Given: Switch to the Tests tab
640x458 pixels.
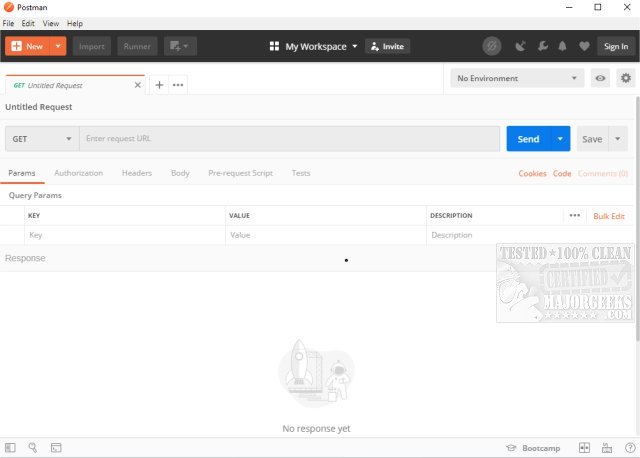Looking at the screenshot, I should (301, 173).
